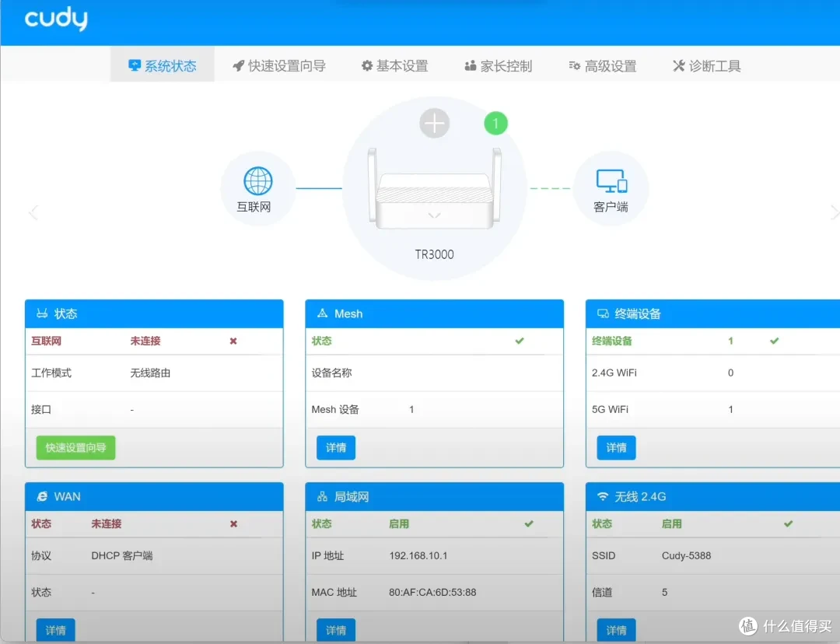Screen dimensions: 840x644
Task: Click the green check in 终端设备 row
Action: (774, 341)
